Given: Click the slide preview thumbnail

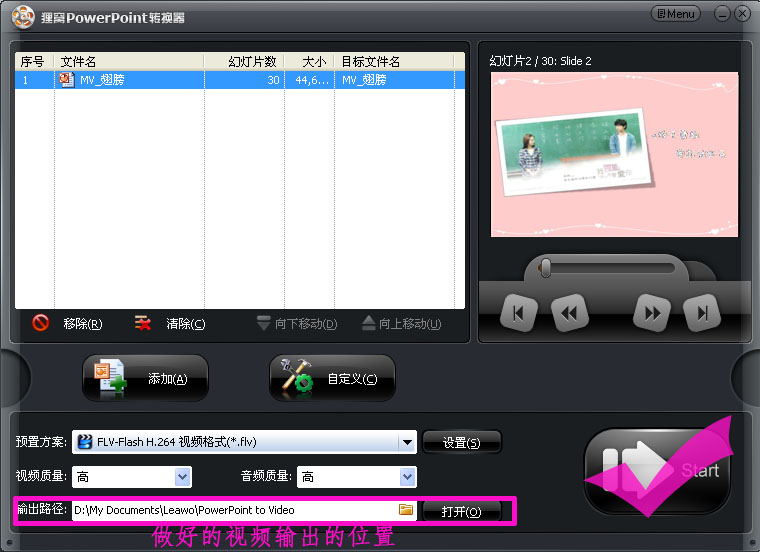Looking at the screenshot, I should [614, 155].
